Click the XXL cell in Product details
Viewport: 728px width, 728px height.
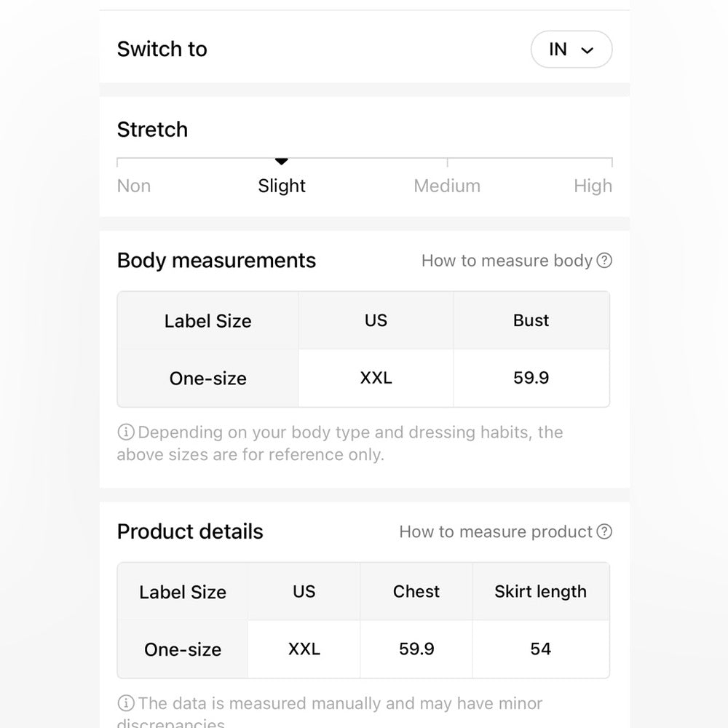click(x=304, y=649)
